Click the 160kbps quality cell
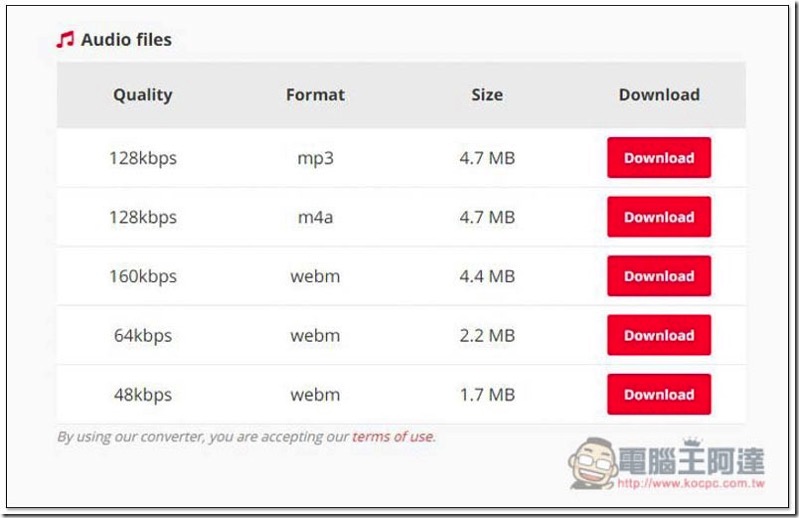Screen dimensions: 799x518 [x=143, y=276]
